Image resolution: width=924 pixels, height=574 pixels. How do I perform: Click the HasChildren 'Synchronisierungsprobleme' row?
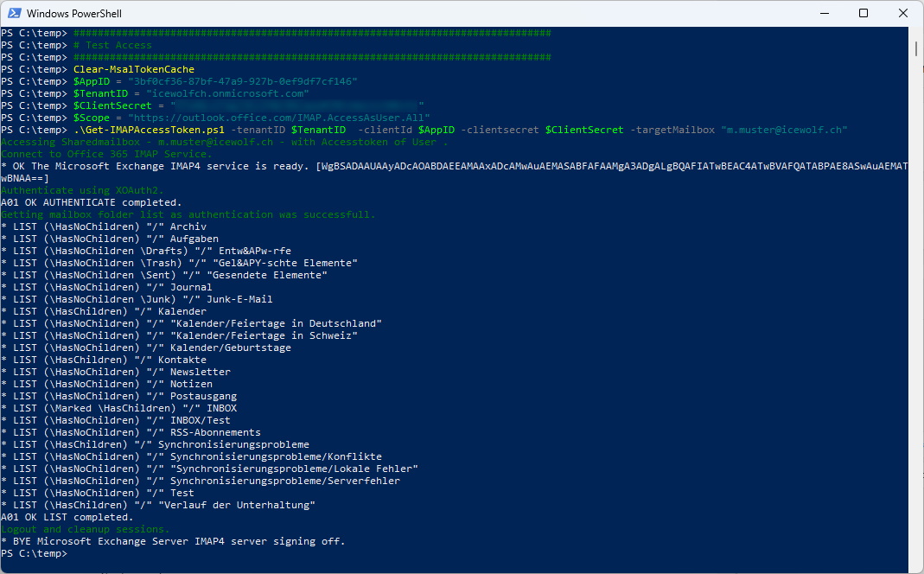tap(155, 444)
